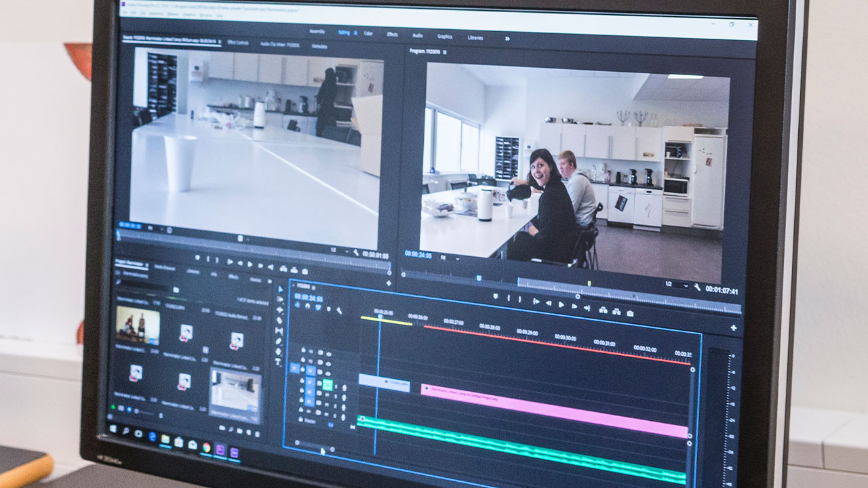This screenshot has width=868, height=488.
Task: Expand Project panel tabs overflow chevrons
Action: point(269,281)
